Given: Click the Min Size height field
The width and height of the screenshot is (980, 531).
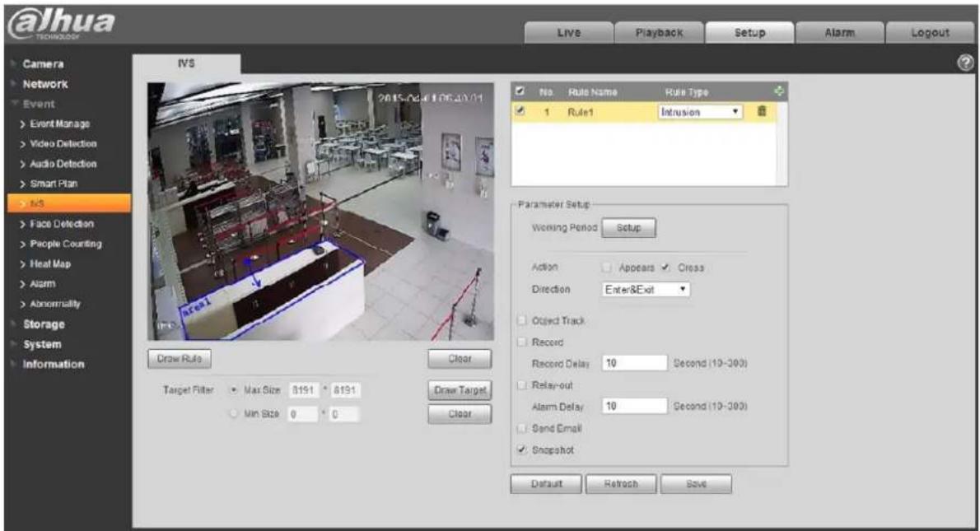Looking at the screenshot, I should 344,414.
